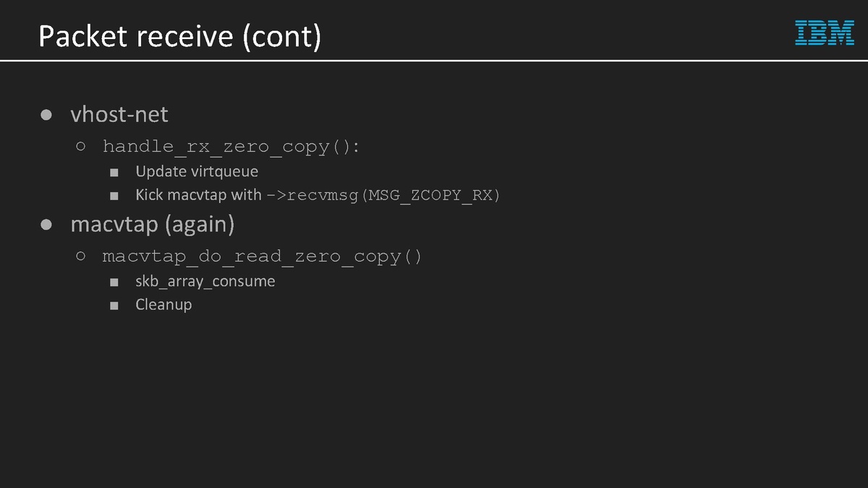The height and width of the screenshot is (488, 868).
Task: Click the "Cleanup" list item text
Action: (x=163, y=304)
